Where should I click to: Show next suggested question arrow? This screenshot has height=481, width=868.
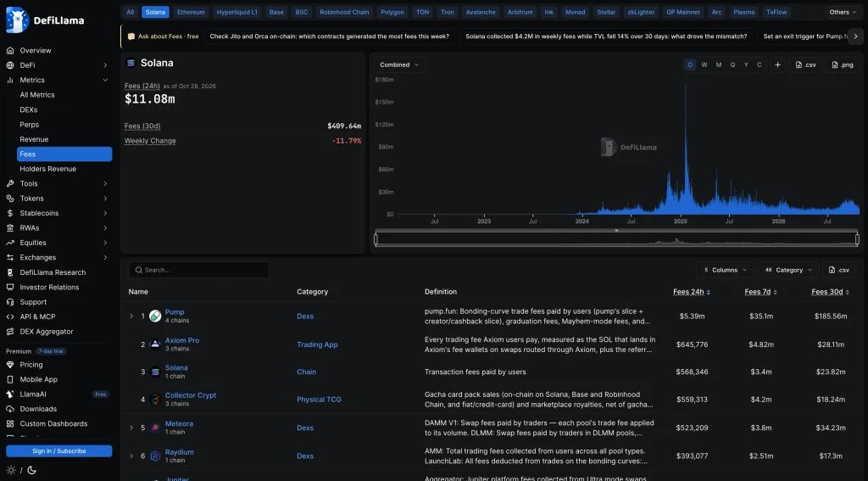pos(855,36)
